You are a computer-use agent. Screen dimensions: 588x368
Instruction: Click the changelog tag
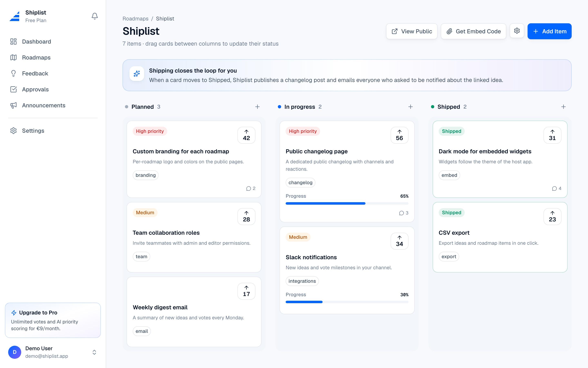click(x=300, y=183)
